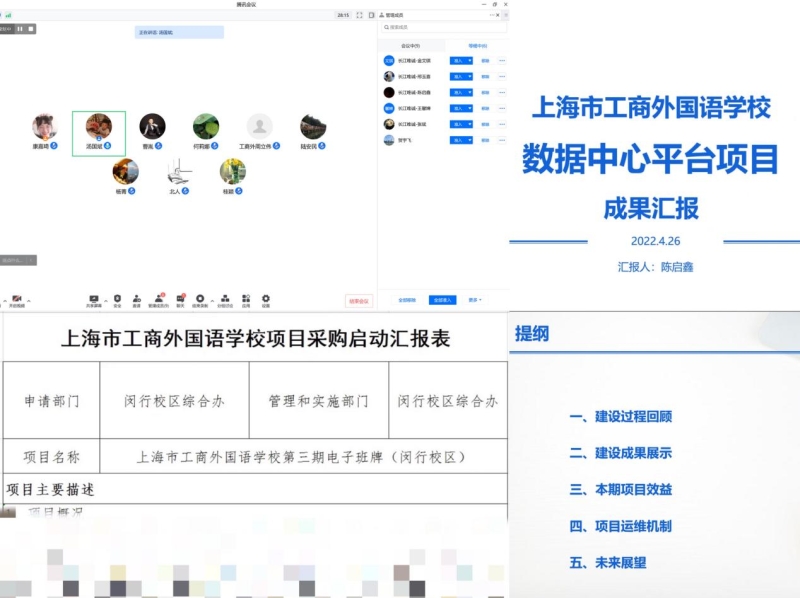This screenshot has width=800, height=598.
Task: Open the 管理成员 manage members icon in toolbar
Action: [x=158, y=297]
